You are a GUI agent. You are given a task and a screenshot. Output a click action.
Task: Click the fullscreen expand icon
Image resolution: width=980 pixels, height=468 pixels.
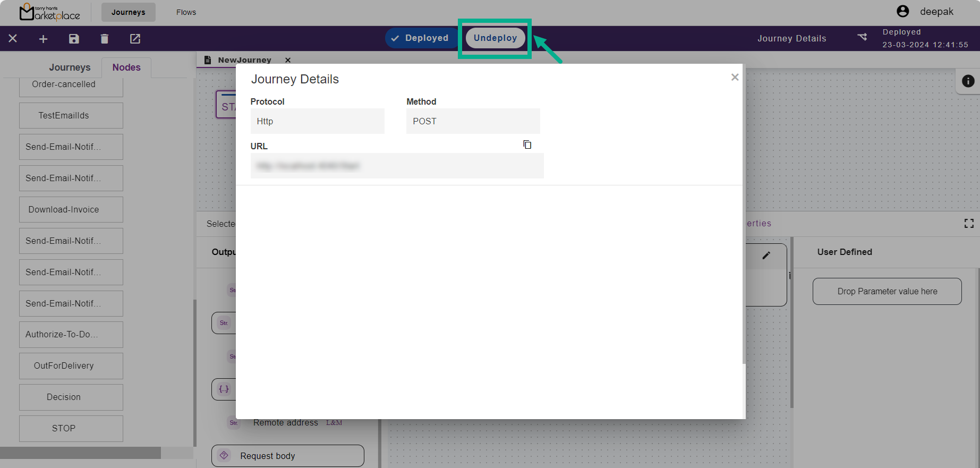[969, 224]
